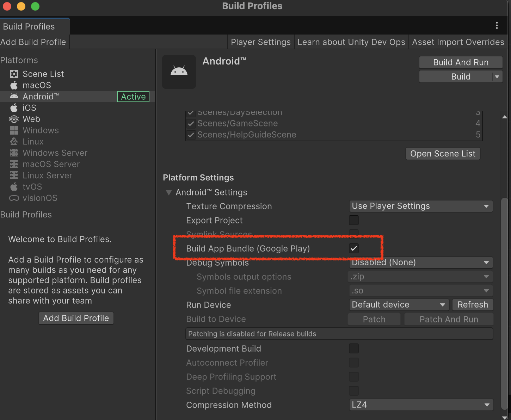The height and width of the screenshot is (420, 511).
Task: Toggle the Export Project checkbox
Action: coord(354,220)
